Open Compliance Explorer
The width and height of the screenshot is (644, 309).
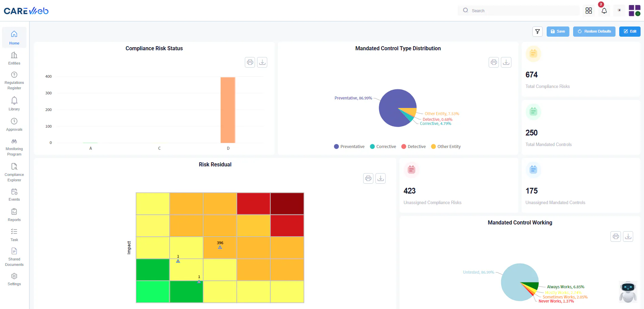pos(14,172)
